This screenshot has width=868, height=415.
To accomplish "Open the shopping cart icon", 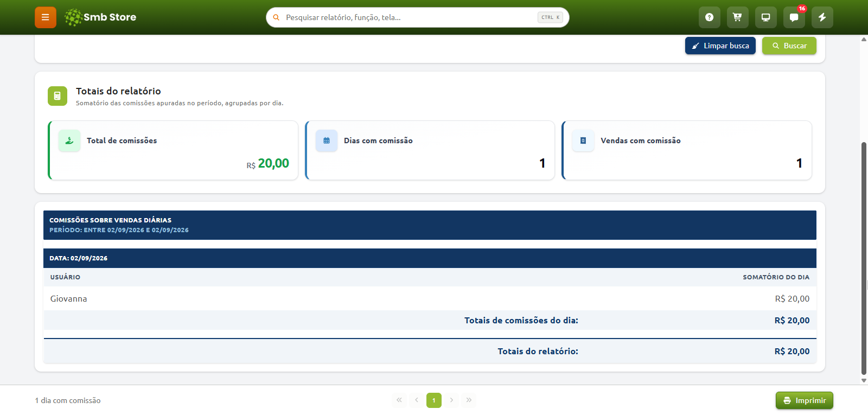I will [x=737, y=17].
